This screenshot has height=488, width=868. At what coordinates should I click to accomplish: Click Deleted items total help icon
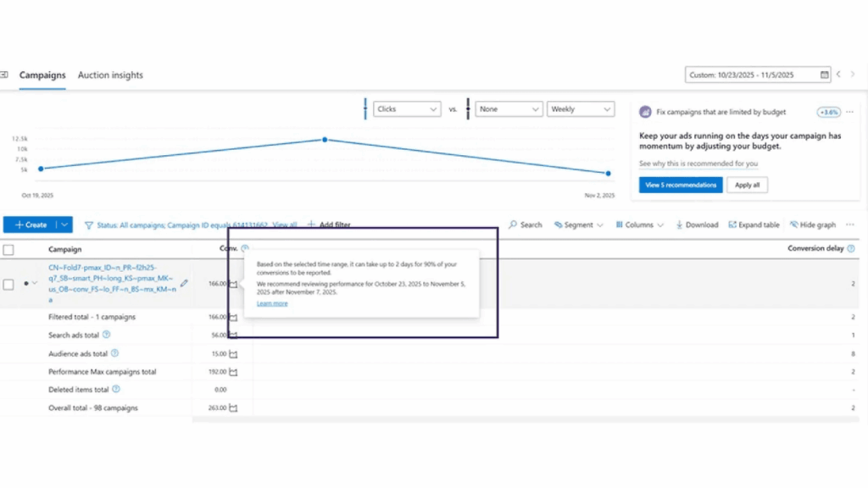[x=115, y=390]
